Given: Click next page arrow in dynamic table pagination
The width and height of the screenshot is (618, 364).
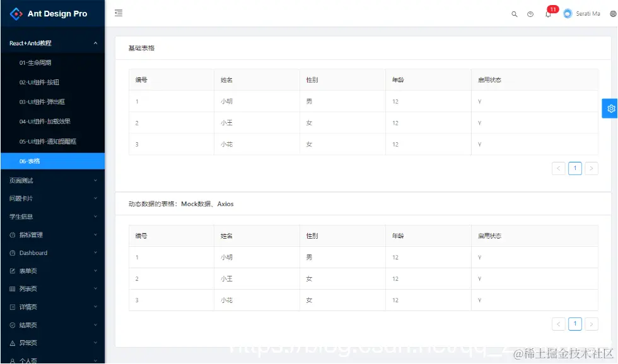Looking at the screenshot, I should (592, 324).
